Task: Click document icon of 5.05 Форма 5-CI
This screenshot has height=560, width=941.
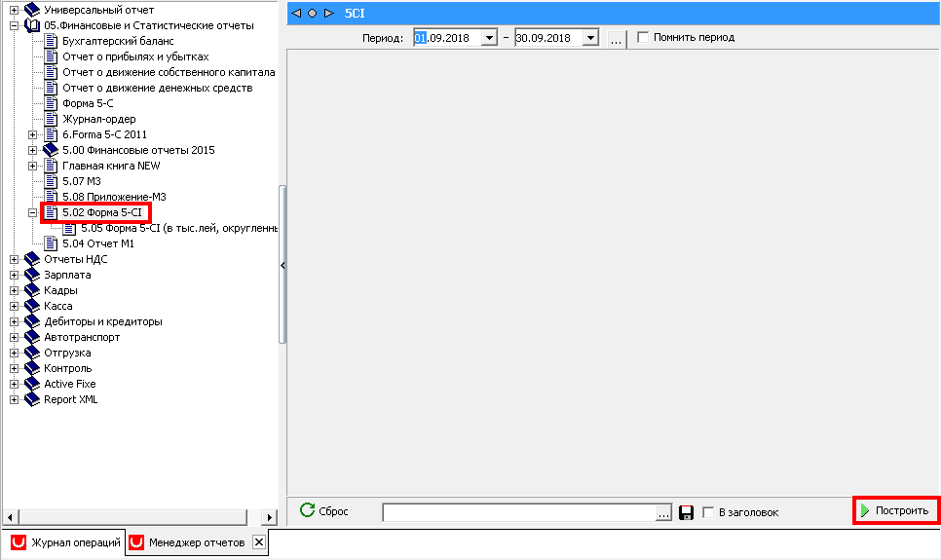Action: 69,228
